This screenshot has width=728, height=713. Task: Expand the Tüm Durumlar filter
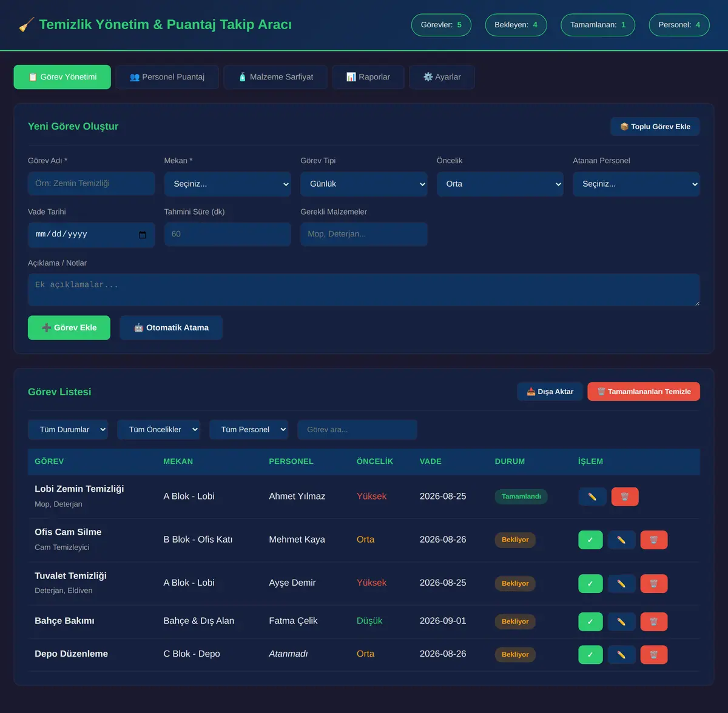[68, 429]
